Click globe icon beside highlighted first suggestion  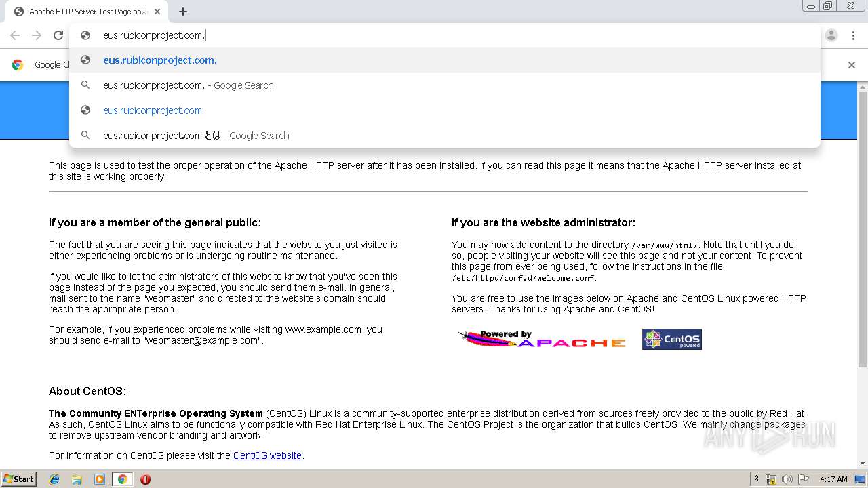coord(85,60)
